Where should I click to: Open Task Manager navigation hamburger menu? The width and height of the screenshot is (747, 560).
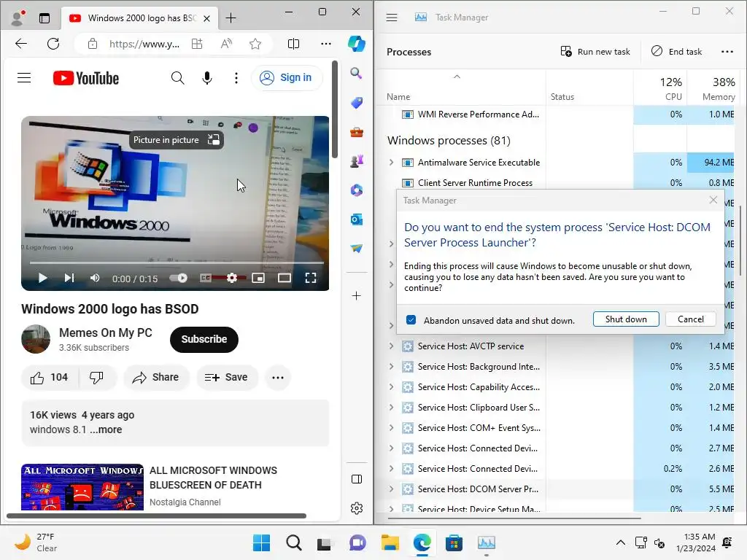pos(392,17)
